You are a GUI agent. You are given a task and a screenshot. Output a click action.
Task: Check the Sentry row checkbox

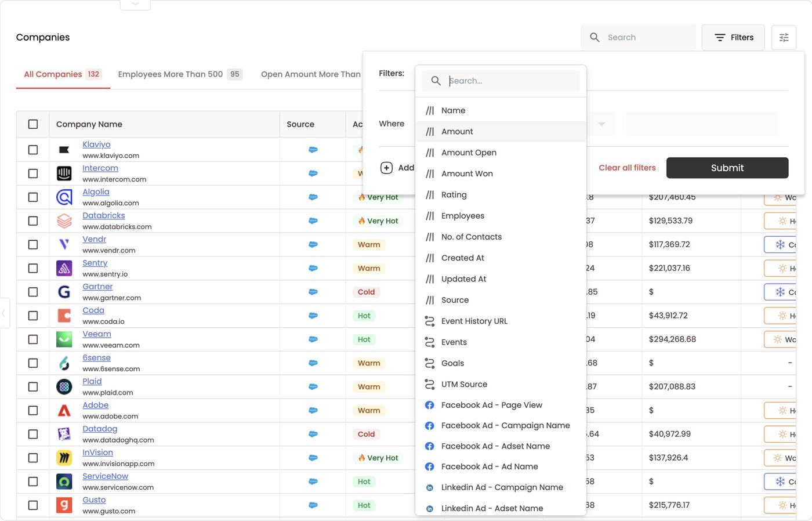33,268
